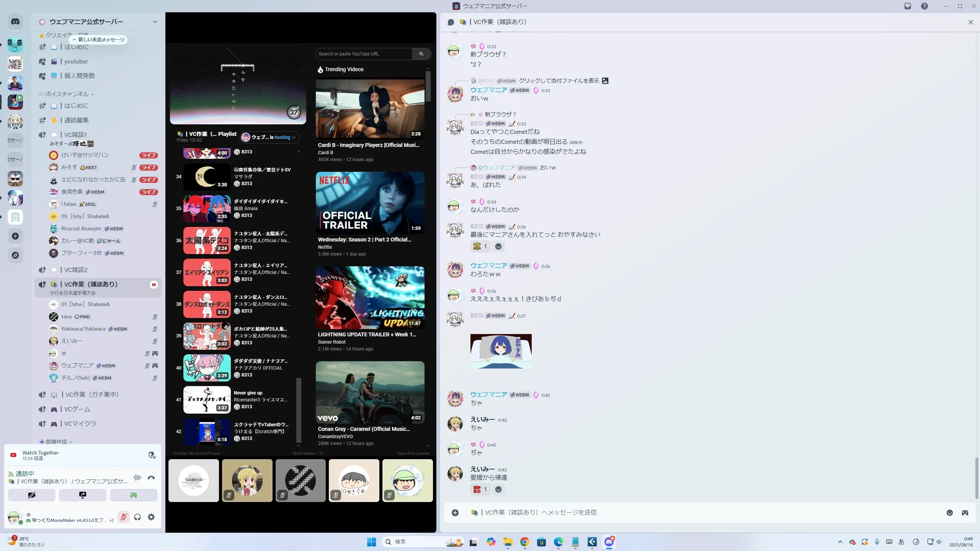Jump to 新しい未読メッセージ
Viewport: 980px width, 551px height.
tap(98, 40)
